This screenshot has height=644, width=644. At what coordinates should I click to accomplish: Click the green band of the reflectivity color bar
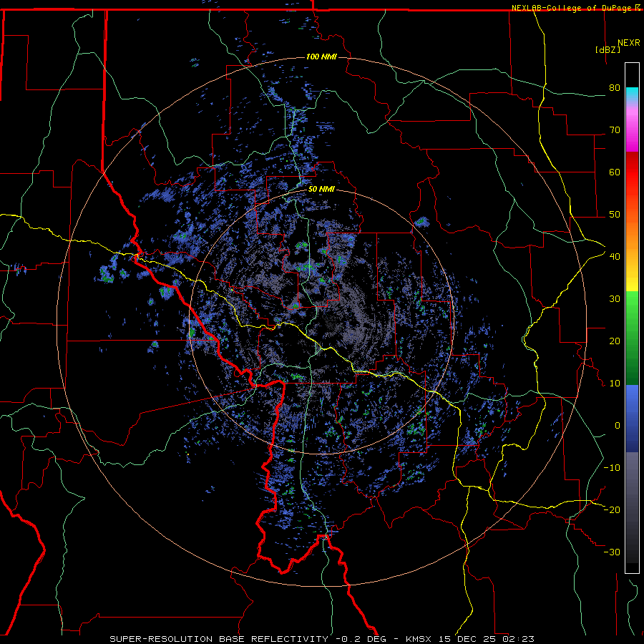[632, 338]
